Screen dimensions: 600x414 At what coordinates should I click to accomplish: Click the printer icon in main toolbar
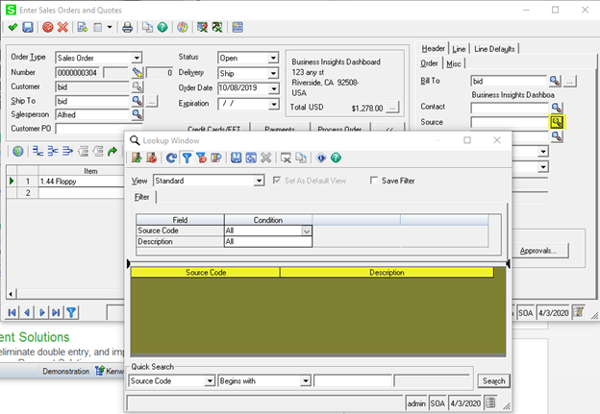point(130,27)
